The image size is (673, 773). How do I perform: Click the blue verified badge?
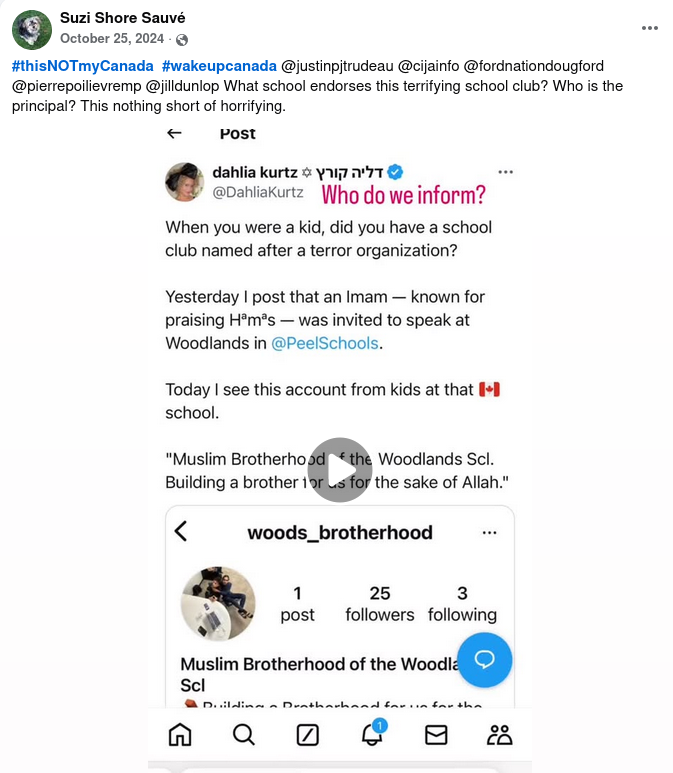(x=395, y=172)
